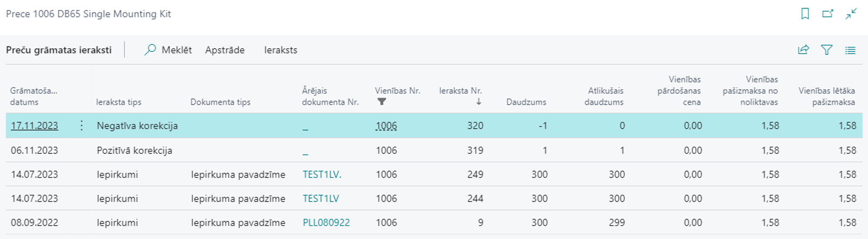
Task: Open Daudzums column header menu
Action: (x=526, y=102)
